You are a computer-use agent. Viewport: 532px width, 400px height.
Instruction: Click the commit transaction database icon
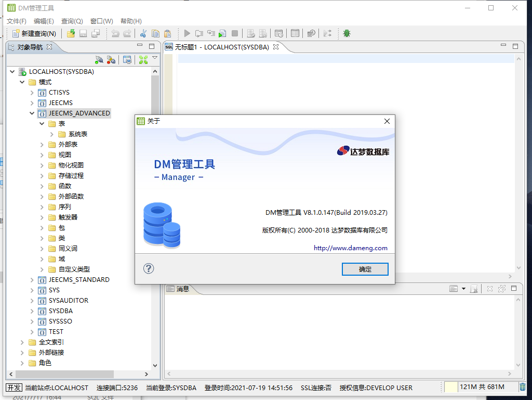pos(251,33)
